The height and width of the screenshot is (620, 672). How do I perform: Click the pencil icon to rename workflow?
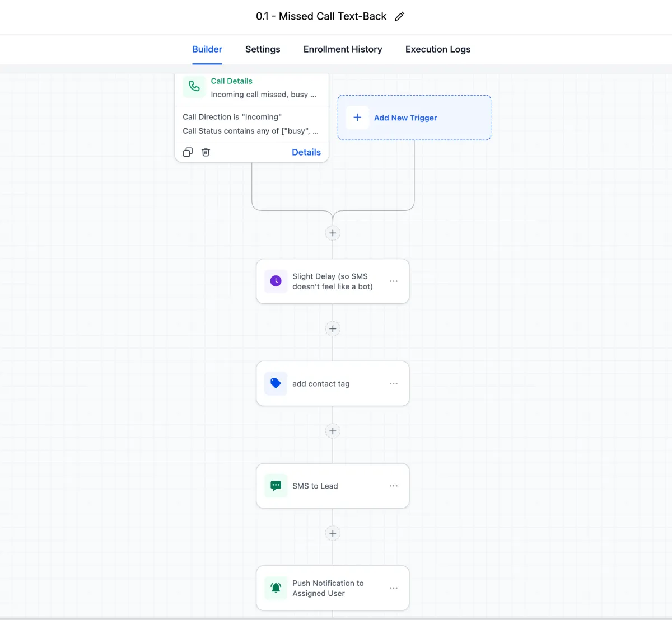tap(399, 17)
